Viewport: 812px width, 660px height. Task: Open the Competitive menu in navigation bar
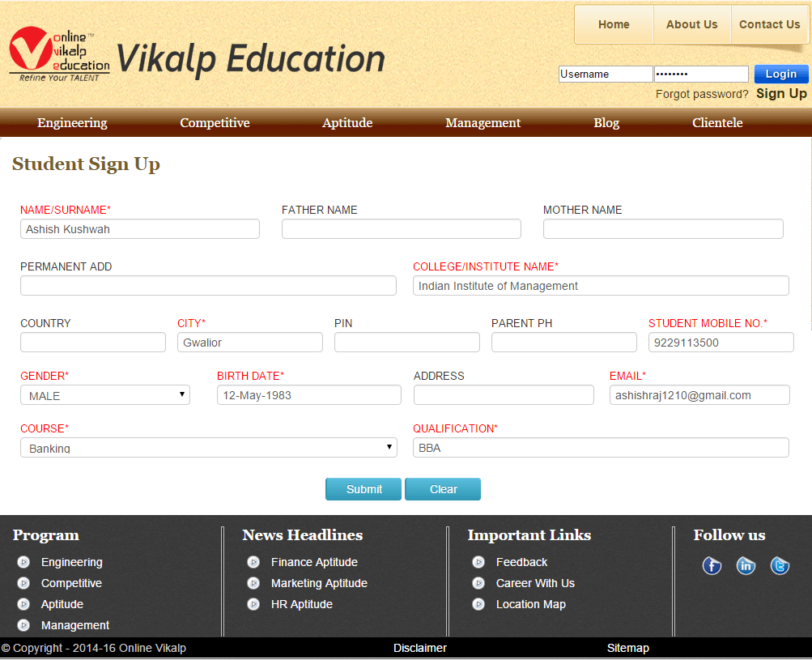215,123
